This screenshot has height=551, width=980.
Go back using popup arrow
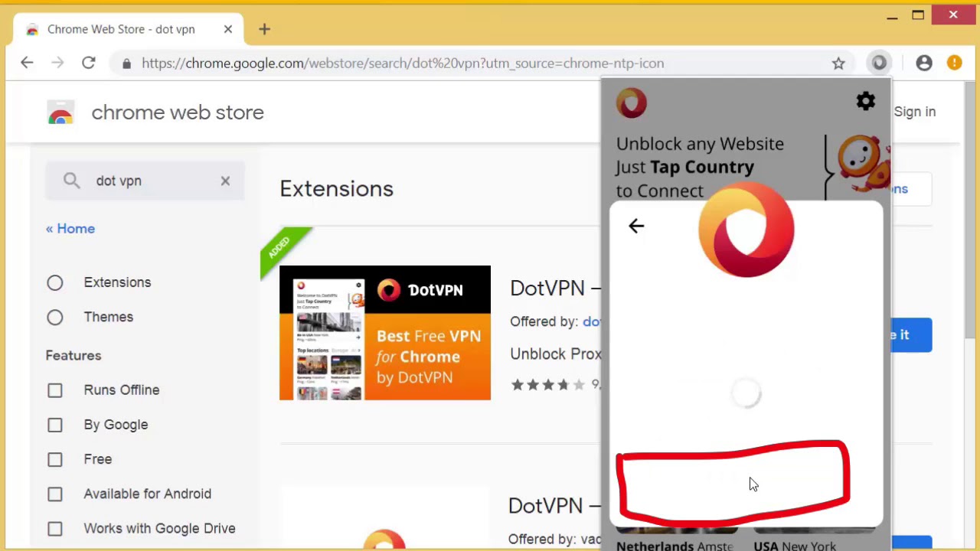coord(636,226)
